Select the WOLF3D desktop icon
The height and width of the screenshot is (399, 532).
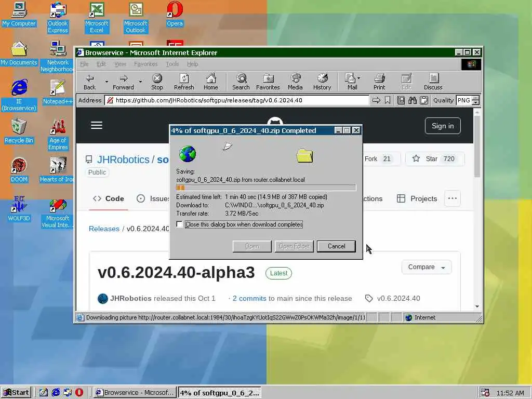point(19,209)
